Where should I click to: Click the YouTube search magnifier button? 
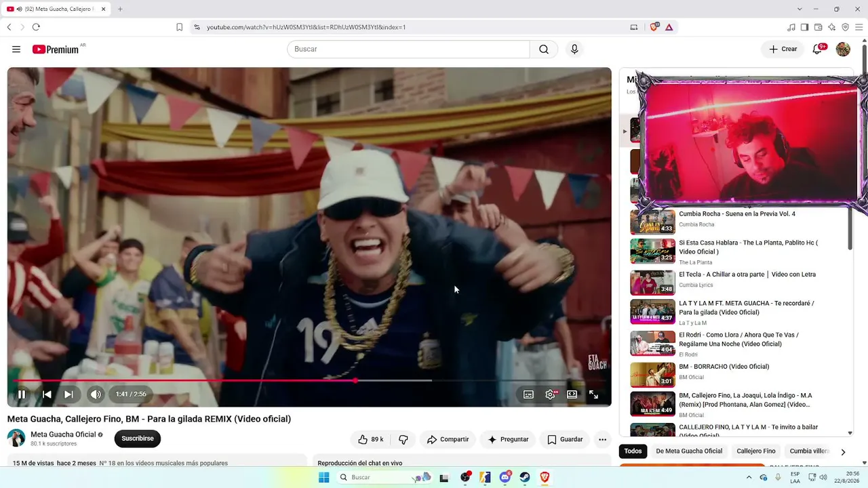point(544,49)
